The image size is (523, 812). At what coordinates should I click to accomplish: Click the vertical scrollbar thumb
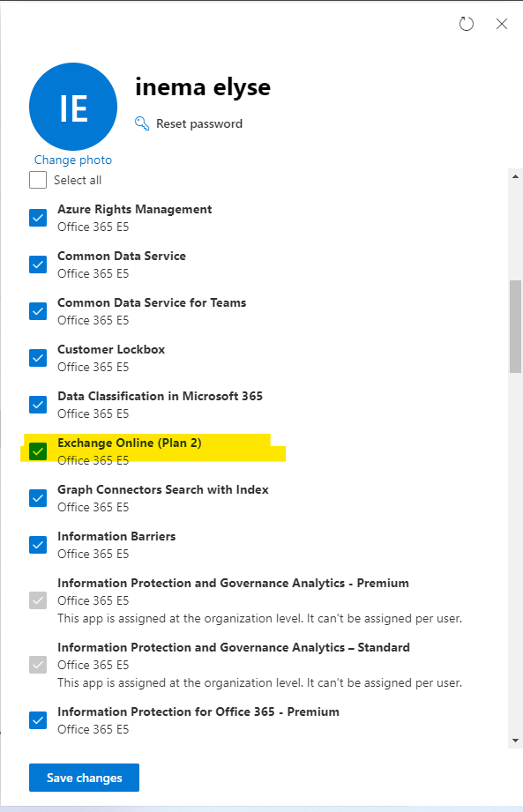pyautogui.click(x=515, y=327)
